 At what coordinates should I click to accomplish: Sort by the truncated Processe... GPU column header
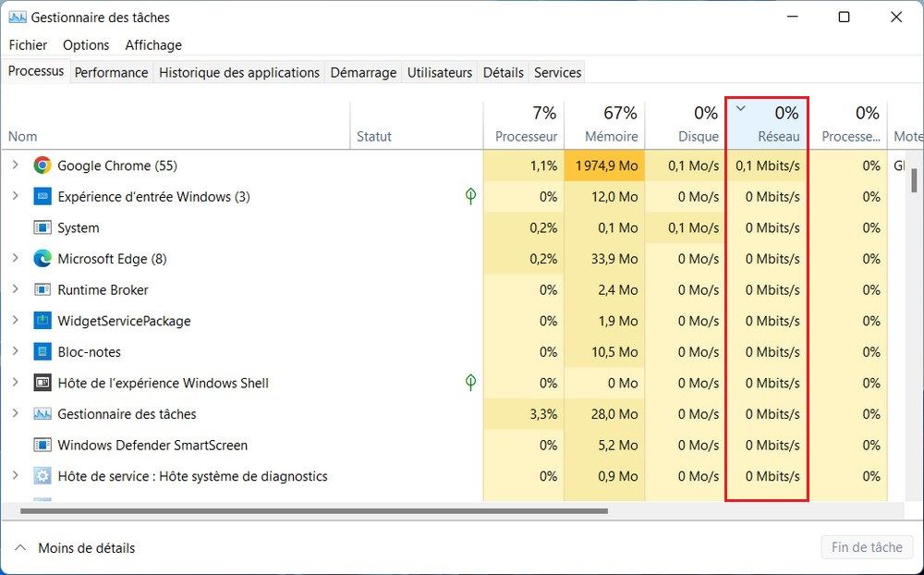pos(848,125)
